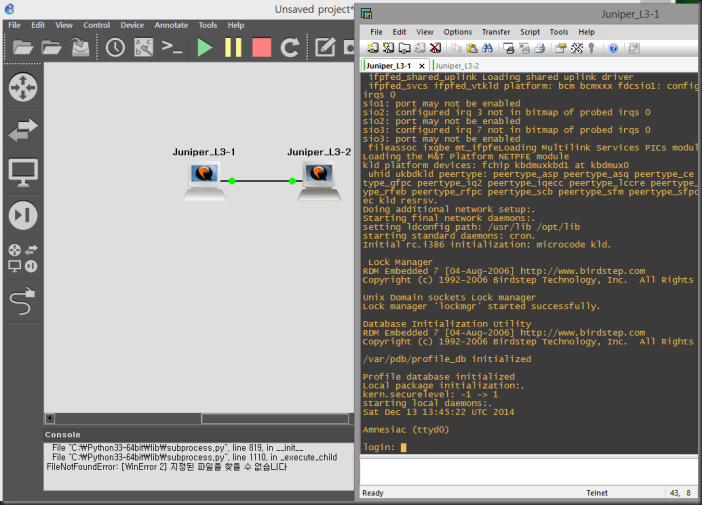702x505 pixels.
Task: Close the Juniper_L3-1 tab
Action: pyautogui.click(x=422, y=66)
